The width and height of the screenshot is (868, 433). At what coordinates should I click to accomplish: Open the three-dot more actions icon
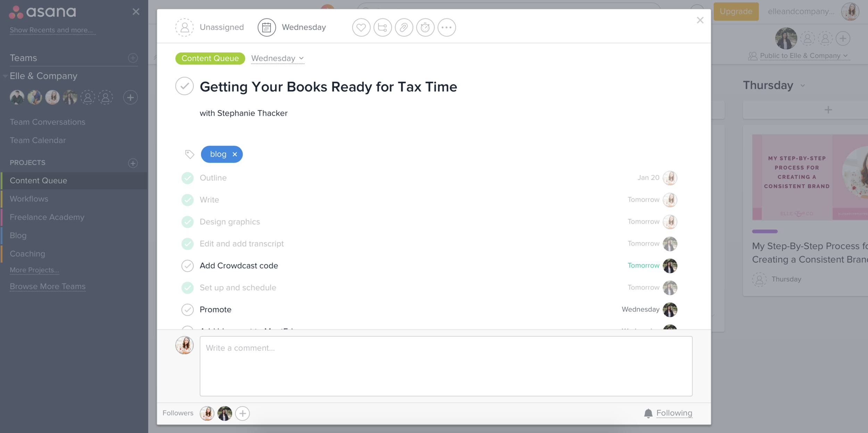pyautogui.click(x=446, y=27)
